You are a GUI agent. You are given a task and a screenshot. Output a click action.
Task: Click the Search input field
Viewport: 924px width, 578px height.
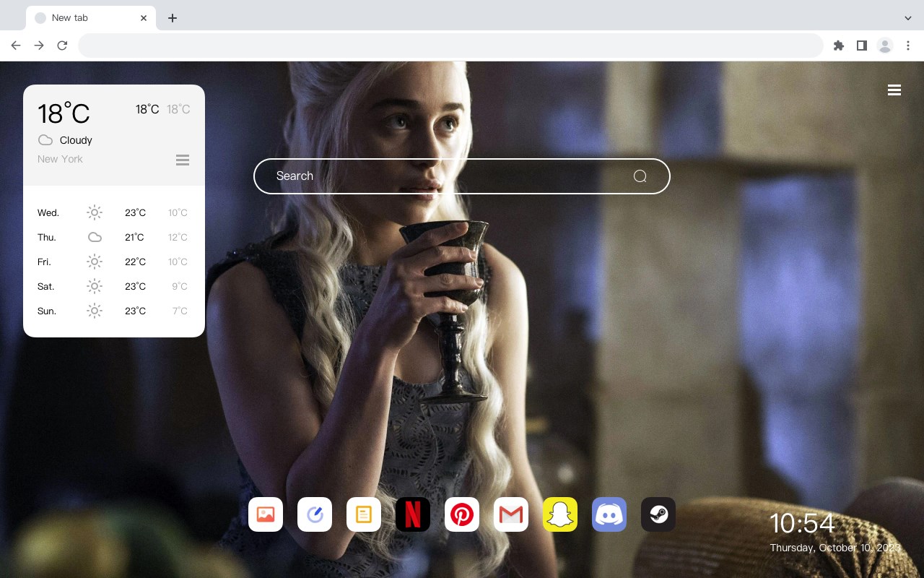[462, 176]
